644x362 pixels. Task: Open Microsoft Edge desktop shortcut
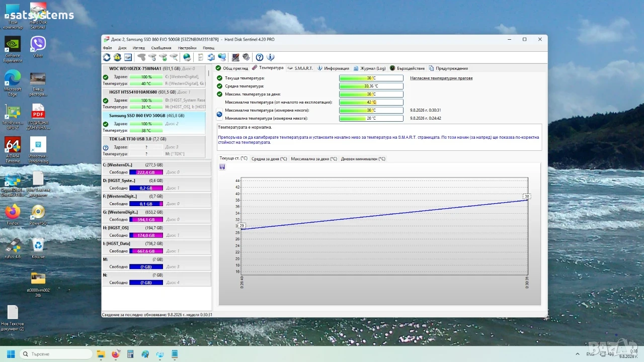pyautogui.click(x=13, y=83)
